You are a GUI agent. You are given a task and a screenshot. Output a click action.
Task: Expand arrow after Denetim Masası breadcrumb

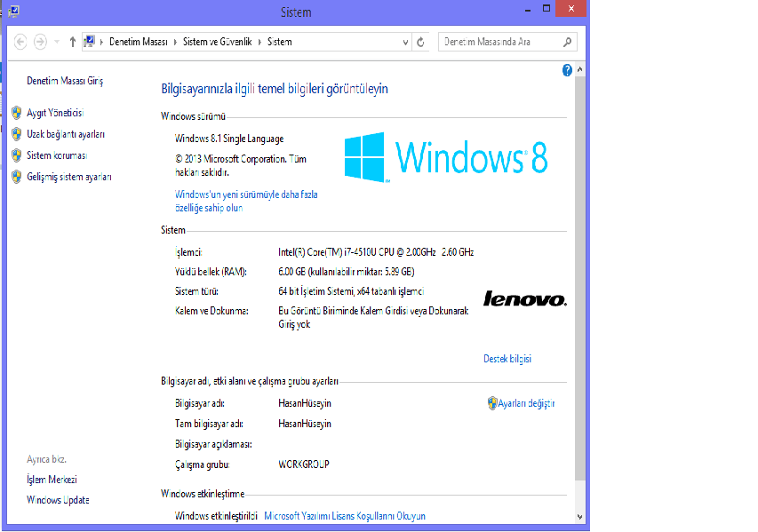pyautogui.click(x=175, y=42)
